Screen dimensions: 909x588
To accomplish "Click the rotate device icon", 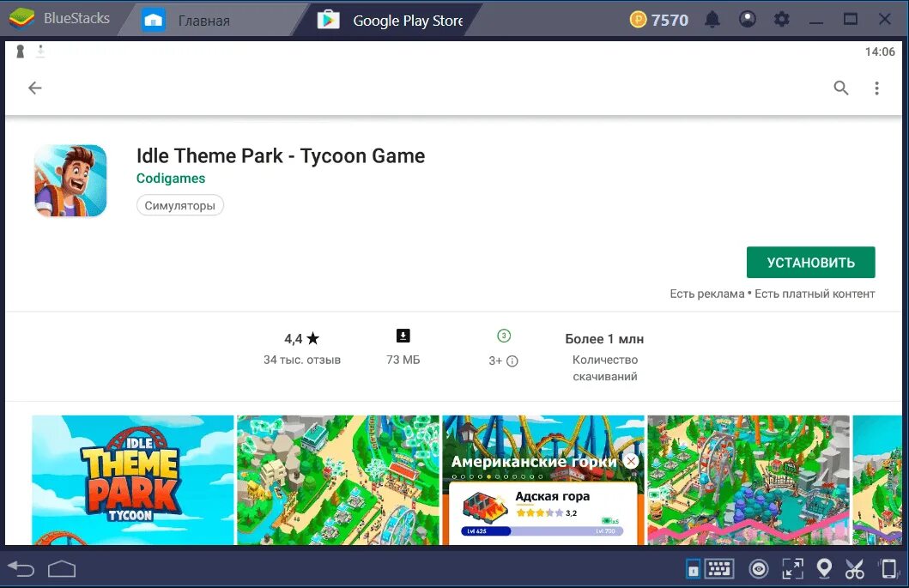I will point(888,569).
